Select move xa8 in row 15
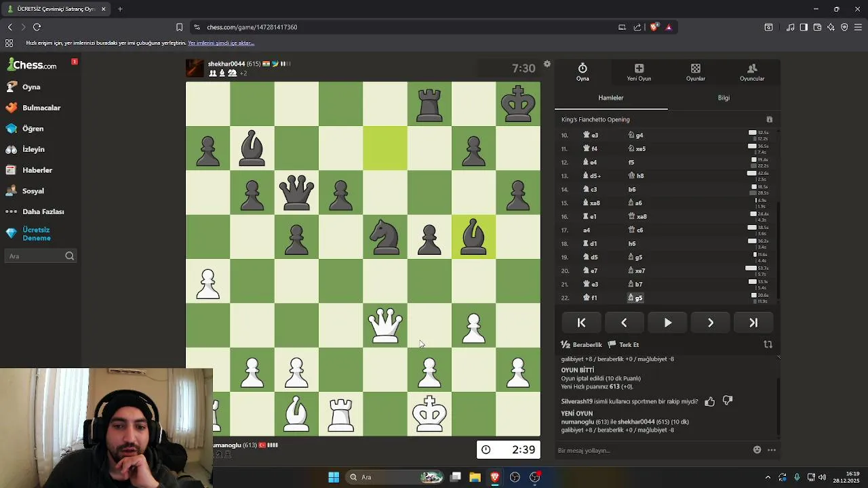This screenshot has width=868, height=488. click(591, 203)
